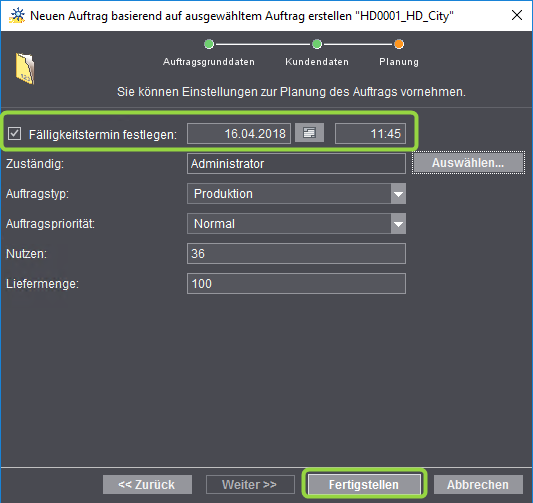Click the Zuständig field with Administrator

coord(296,164)
